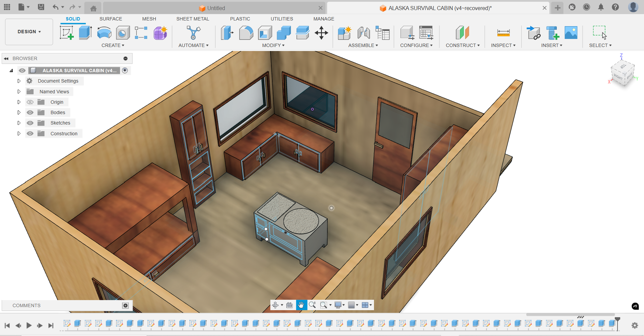Open the MODIFY dropdown menu
644x336 pixels.
click(273, 45)
